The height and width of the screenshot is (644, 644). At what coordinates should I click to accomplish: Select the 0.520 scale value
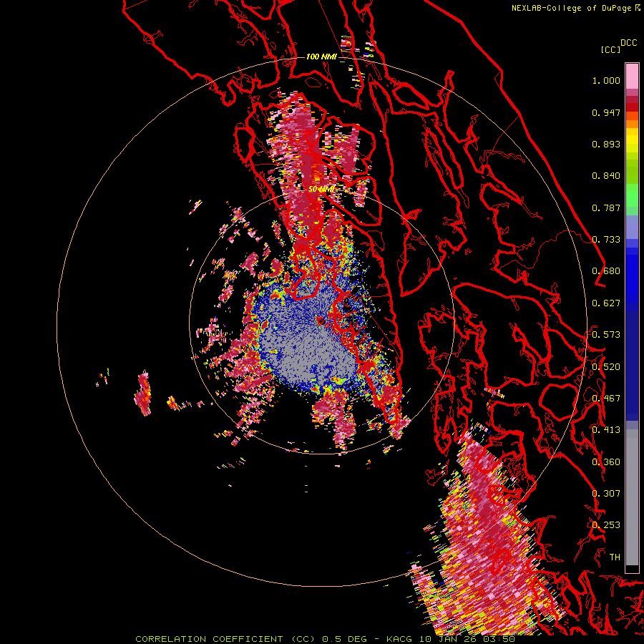tap(606, 367)
